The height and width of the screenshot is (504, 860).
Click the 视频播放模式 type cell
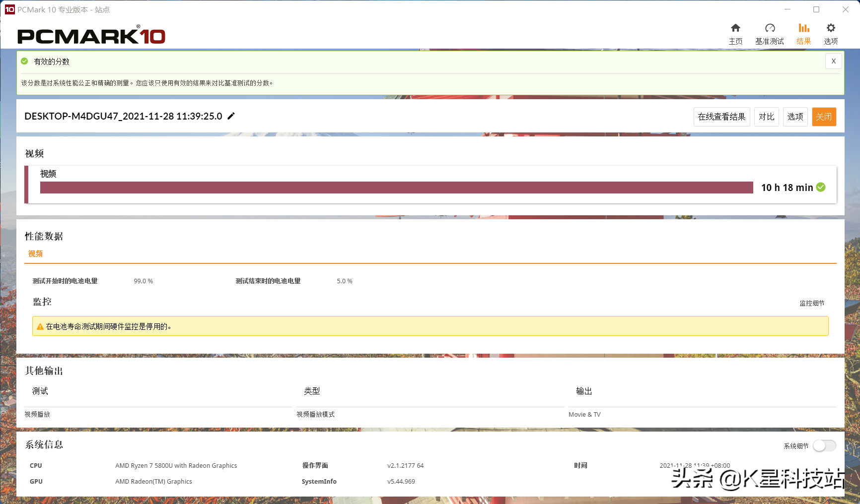315,414
